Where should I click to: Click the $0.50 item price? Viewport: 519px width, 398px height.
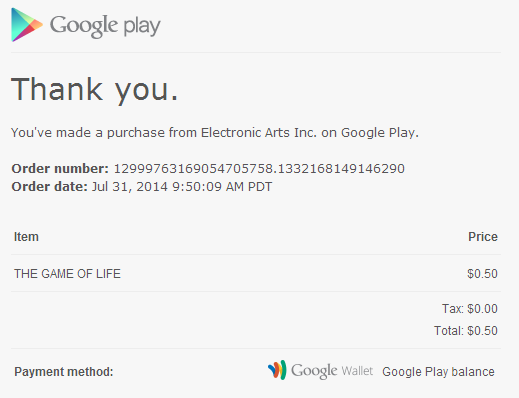[482, 274]
